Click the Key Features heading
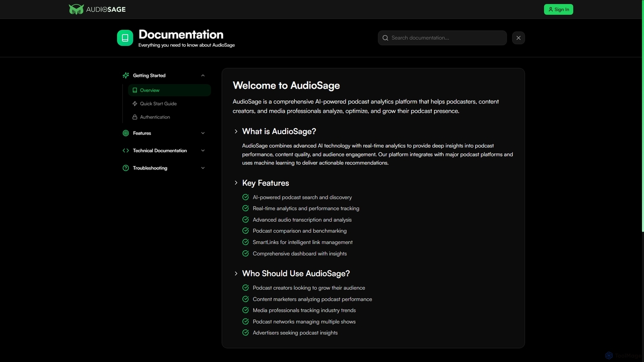The width and height of the screenshot is (644, 362). click(266, 183)
